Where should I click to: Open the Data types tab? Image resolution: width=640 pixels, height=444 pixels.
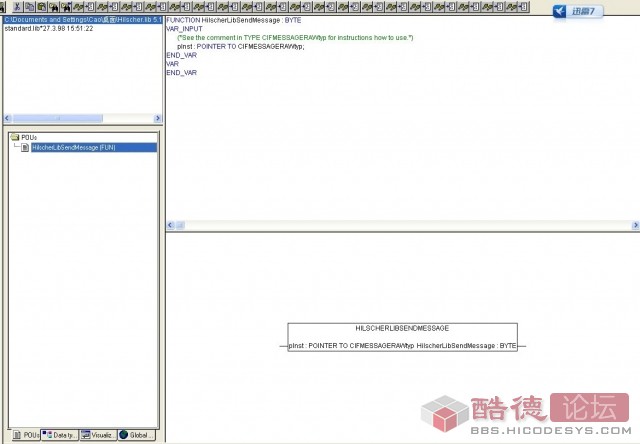click(61, 435)
